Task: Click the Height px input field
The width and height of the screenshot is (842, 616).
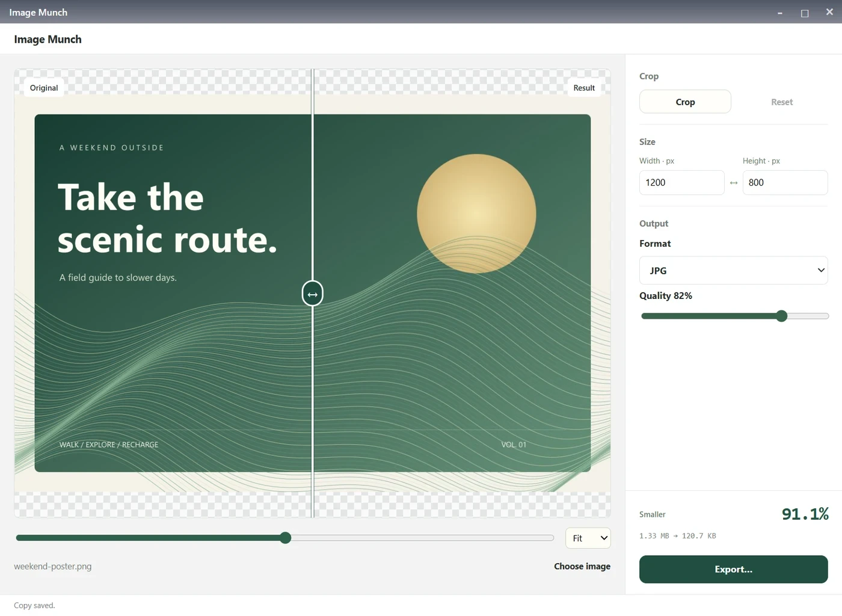Action: pos(785,183)
